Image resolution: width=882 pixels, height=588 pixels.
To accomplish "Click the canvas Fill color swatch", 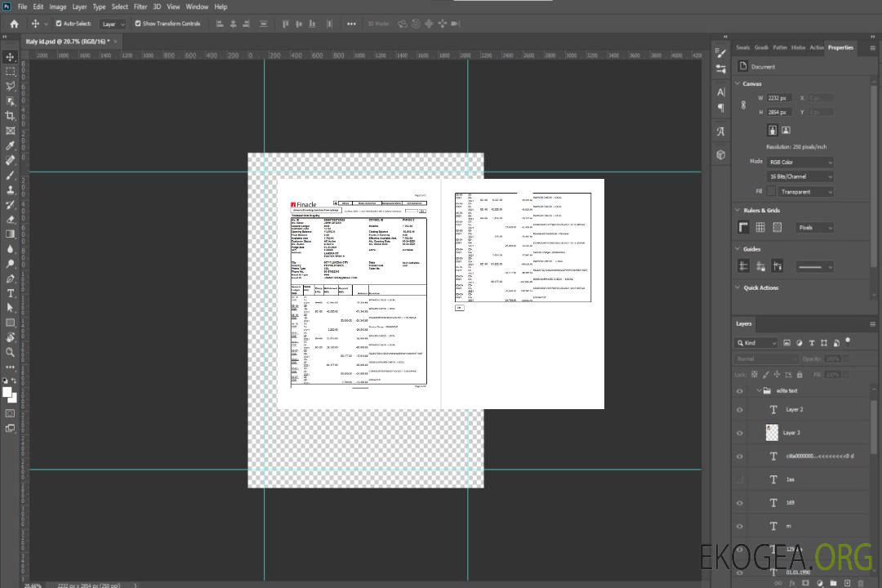I will click(x=771, y=192).
